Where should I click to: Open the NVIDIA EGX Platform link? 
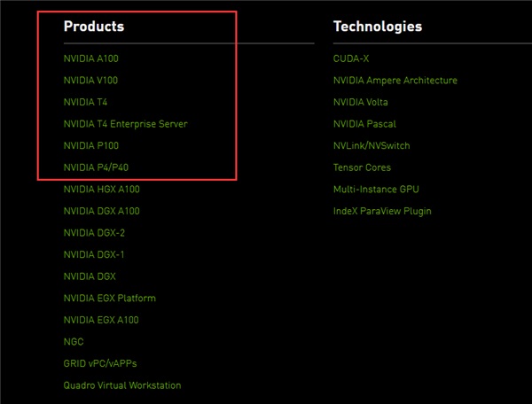[x=109, y=298]
